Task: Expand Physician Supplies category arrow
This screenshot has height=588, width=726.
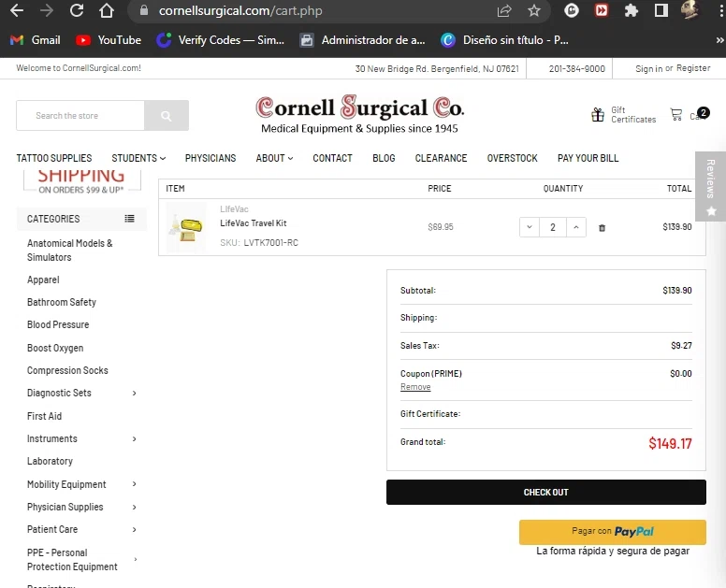Action: point(135,508)
